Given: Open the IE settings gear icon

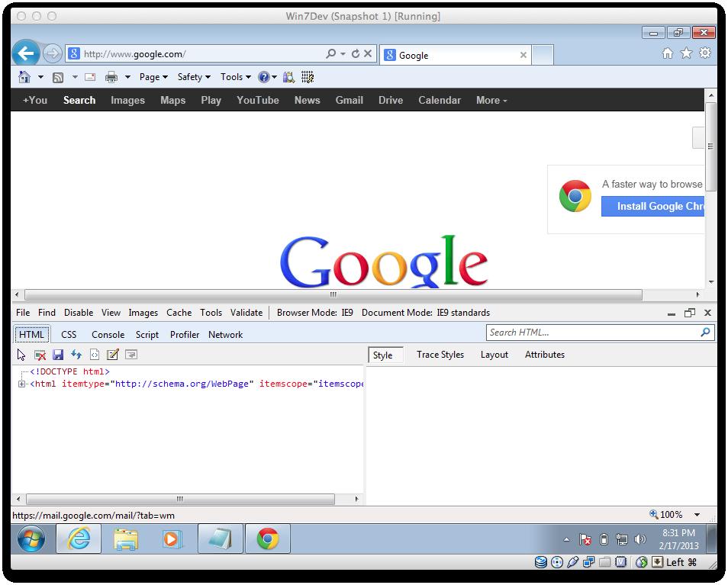Looking at the screenshot, I should pyautogui.click(x=705, y=53).
